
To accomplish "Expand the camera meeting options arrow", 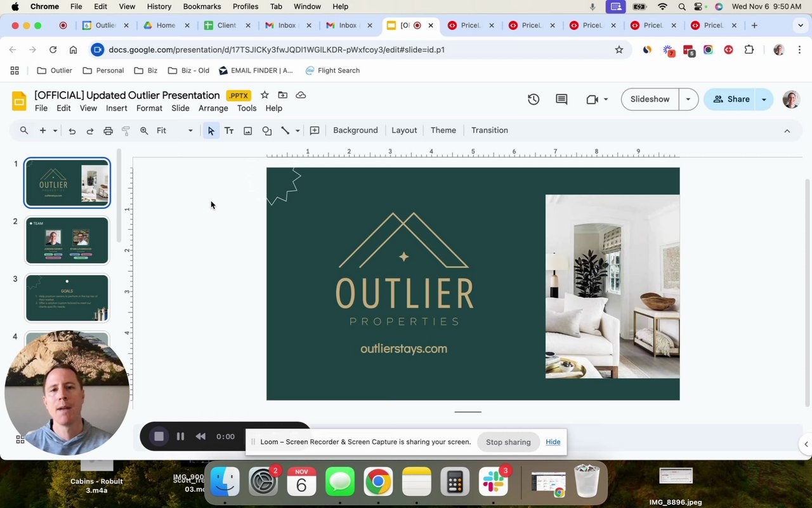I will point(606,100).
